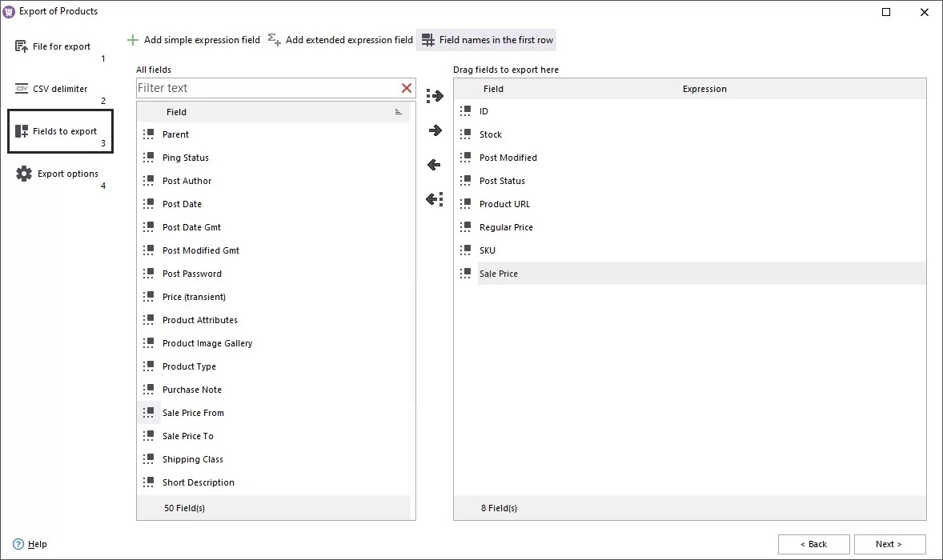Click the Add extended expression field sigma icon
This screenshot has height=560, width=943.
pos(275,39)
